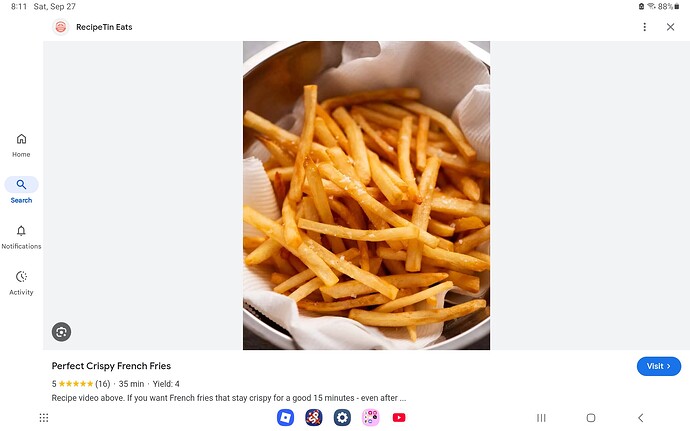The image size is (690, 431).
Task: Open the pink app folder in taskbar
Action: tap(371, 417)
